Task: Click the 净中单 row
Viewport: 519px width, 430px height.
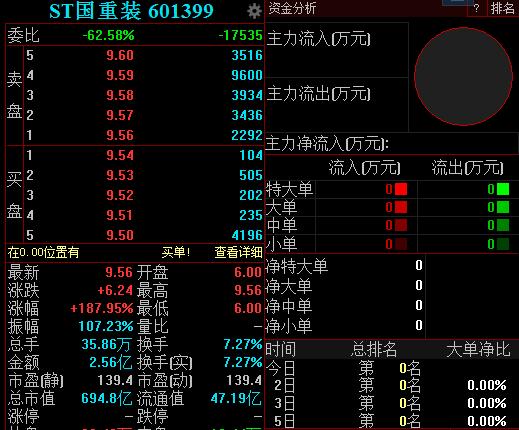Action: pyautogui.click(x=345, y=306)
